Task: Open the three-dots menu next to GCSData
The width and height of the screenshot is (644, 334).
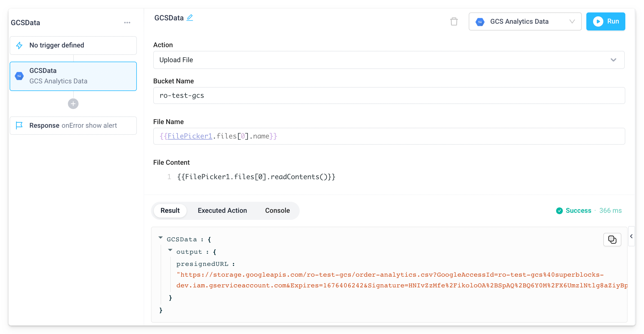Action: 127,22
